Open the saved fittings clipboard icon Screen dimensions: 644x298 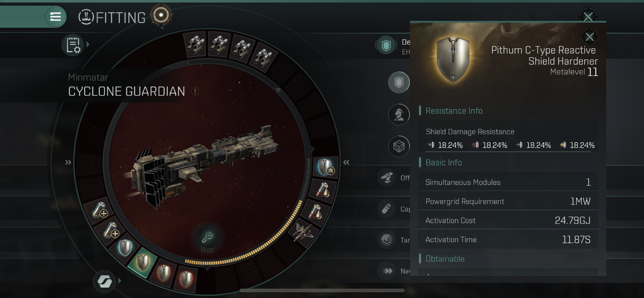(73, 45)
